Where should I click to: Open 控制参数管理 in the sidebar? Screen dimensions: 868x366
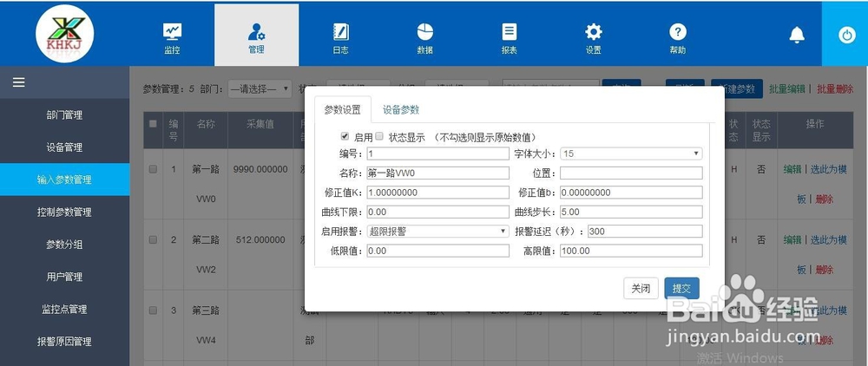pos(65,212)
